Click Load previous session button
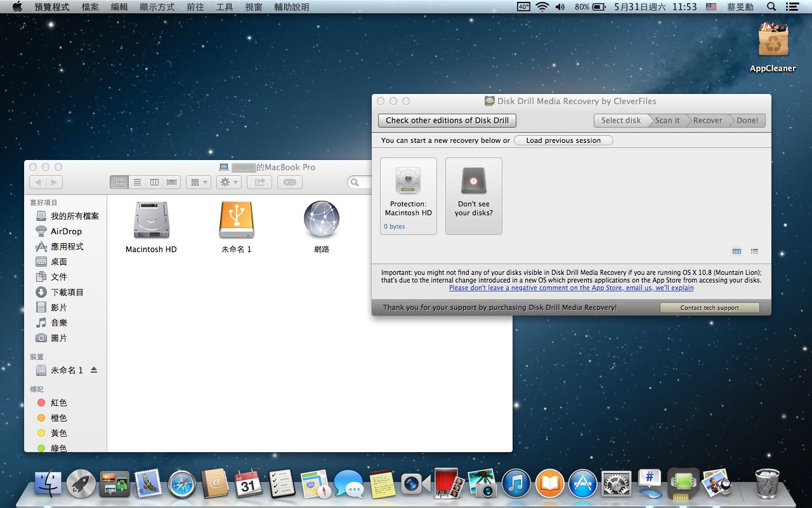Image resolution: width=812 pixels, height=508 pixels. (x=563, y=140)
